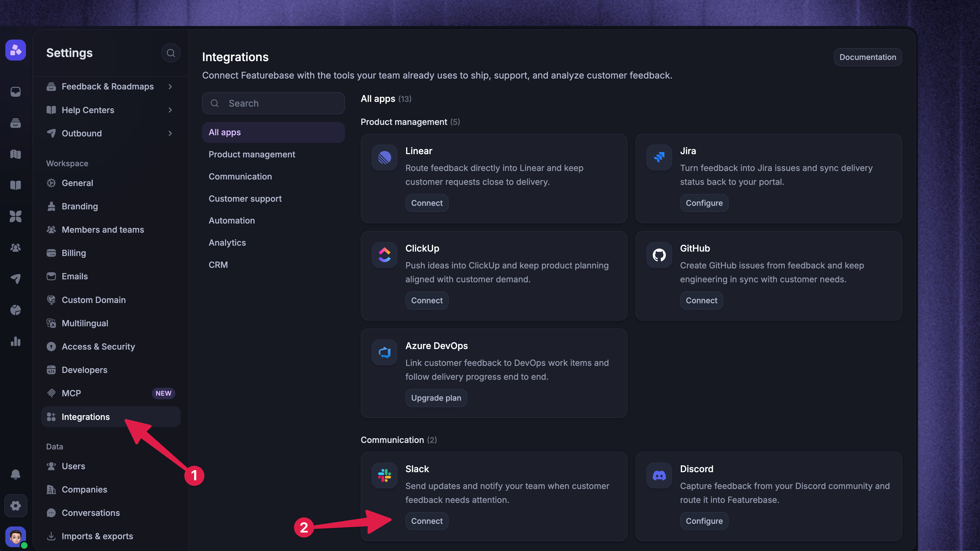Open the user avatar at the rail bottom
Screen dimensions: 980x551
pyautogui.click(x=16, y=537)
